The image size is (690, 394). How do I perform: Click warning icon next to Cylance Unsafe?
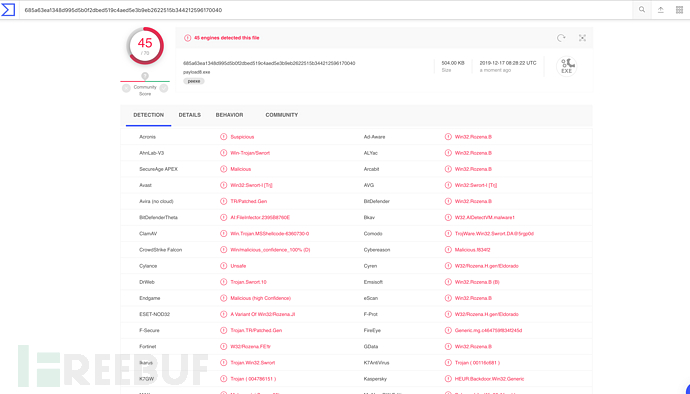pos(224,266)
